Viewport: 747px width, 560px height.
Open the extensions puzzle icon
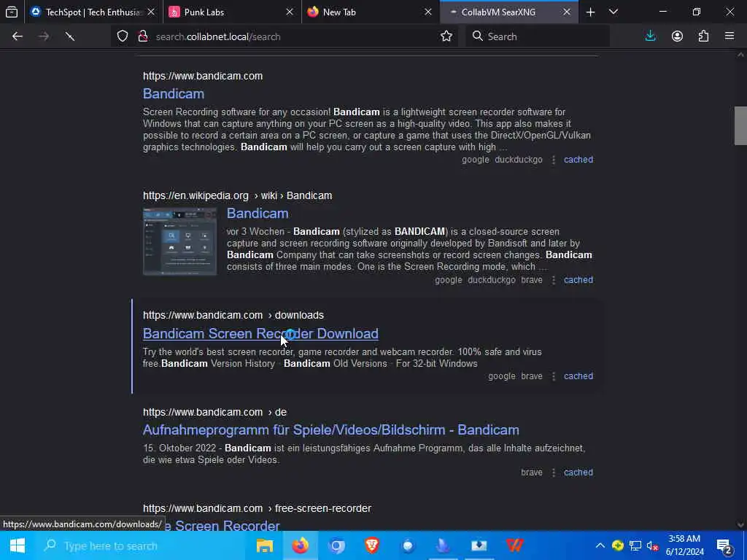pyautogui.click(x=703, y=36)
